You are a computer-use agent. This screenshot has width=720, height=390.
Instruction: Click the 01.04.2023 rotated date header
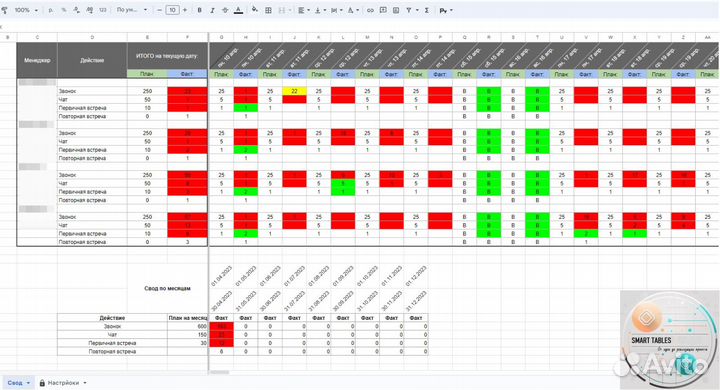click(221, 277)
